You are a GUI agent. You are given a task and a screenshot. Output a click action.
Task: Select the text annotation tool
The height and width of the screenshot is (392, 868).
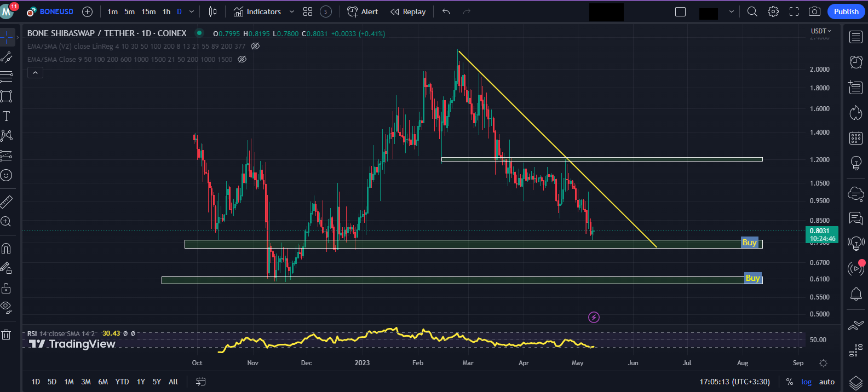tap(7, 116)
